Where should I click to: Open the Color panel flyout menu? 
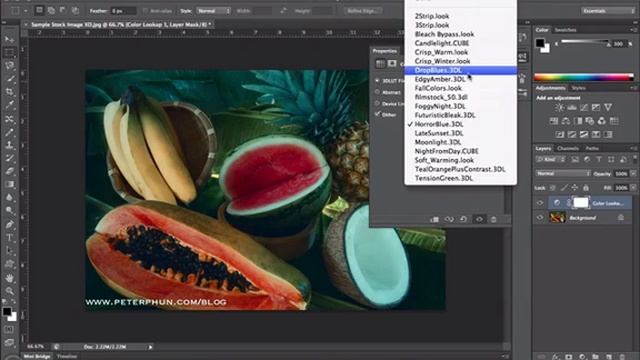point(633,30)
